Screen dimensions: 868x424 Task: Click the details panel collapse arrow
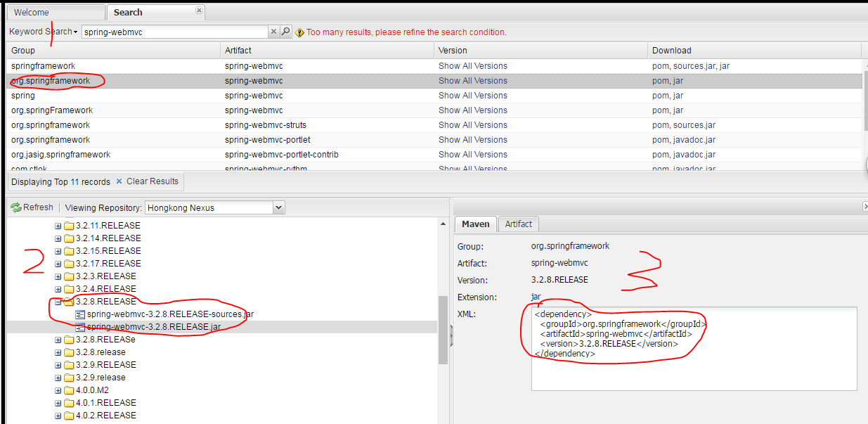point(865,206)
